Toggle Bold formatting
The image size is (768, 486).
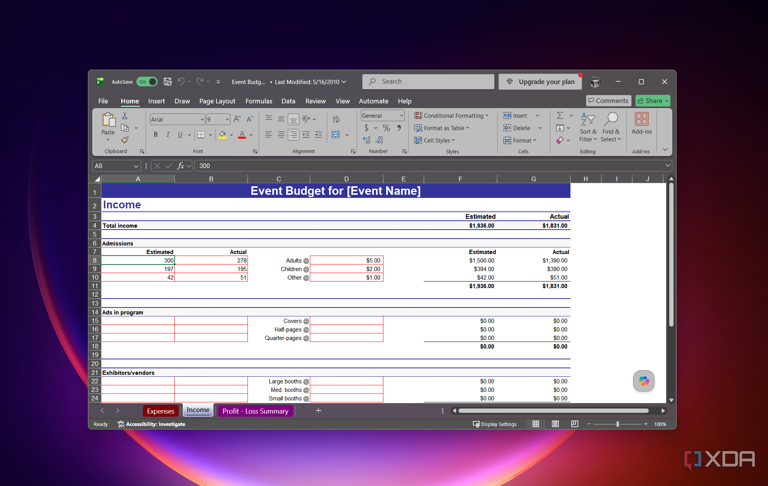coord(155,135)
